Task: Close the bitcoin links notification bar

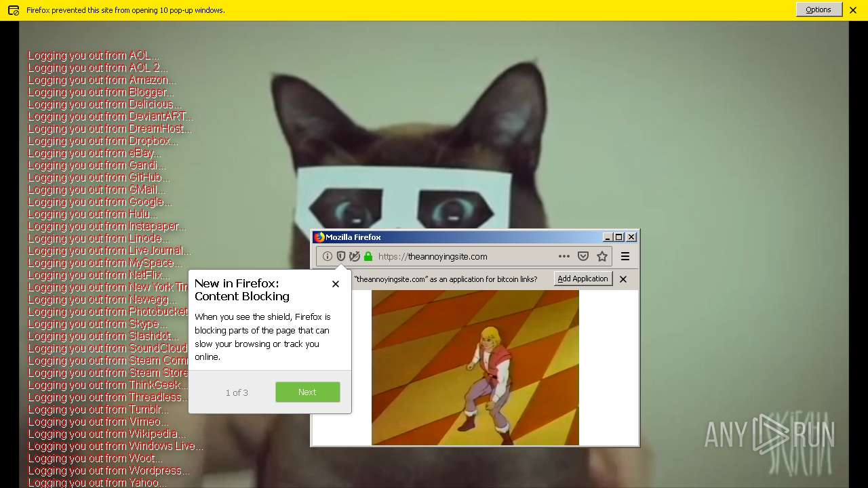Action: pyautogui.click(x=623, y=279)
